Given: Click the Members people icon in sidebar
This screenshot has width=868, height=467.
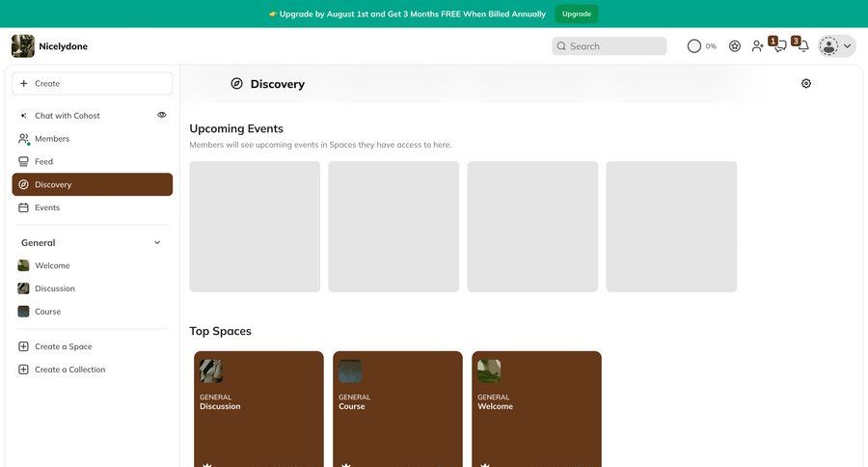Looking at the screenshot, I should tap(23, 139).
